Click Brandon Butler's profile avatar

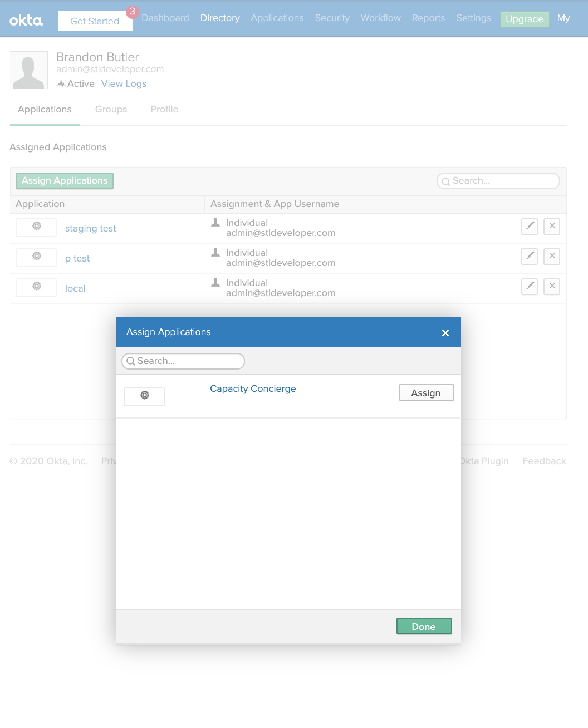(x=28, y=71)
